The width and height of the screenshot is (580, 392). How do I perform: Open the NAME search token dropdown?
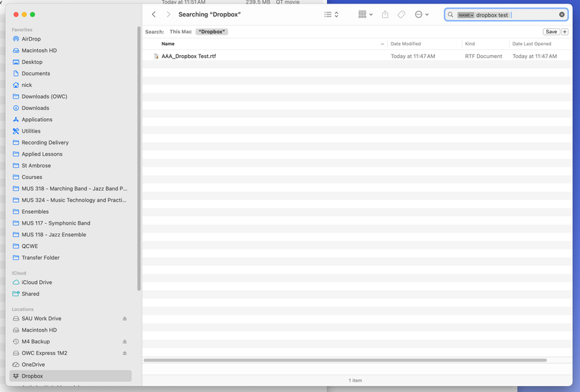(x=465, y=15)
